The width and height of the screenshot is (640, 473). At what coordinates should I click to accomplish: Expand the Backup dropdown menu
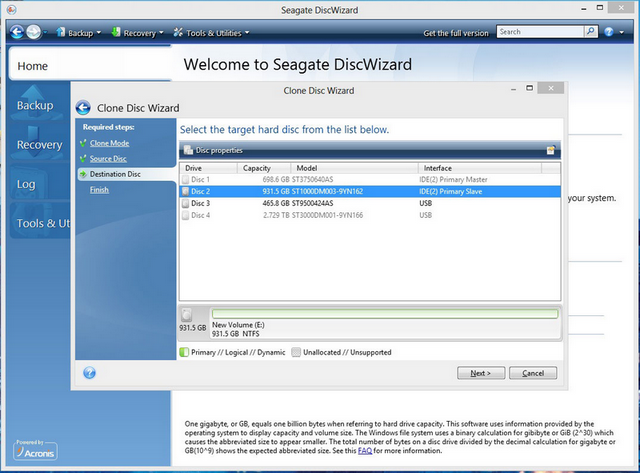pyautogui.click(x=79, y=33)
